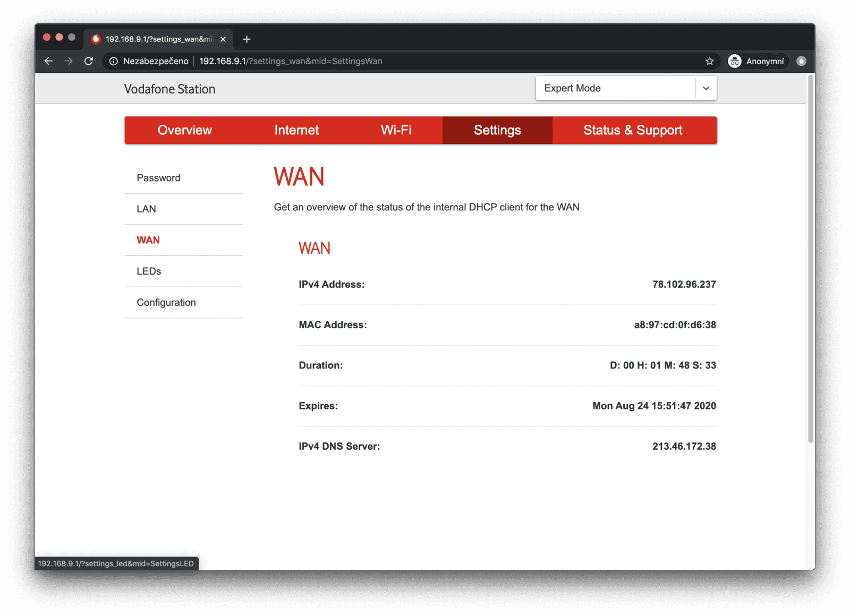Click the DNS server value 213.46.172.38
The width and height of the screenshot is (850, 616).
click(684, 447)
